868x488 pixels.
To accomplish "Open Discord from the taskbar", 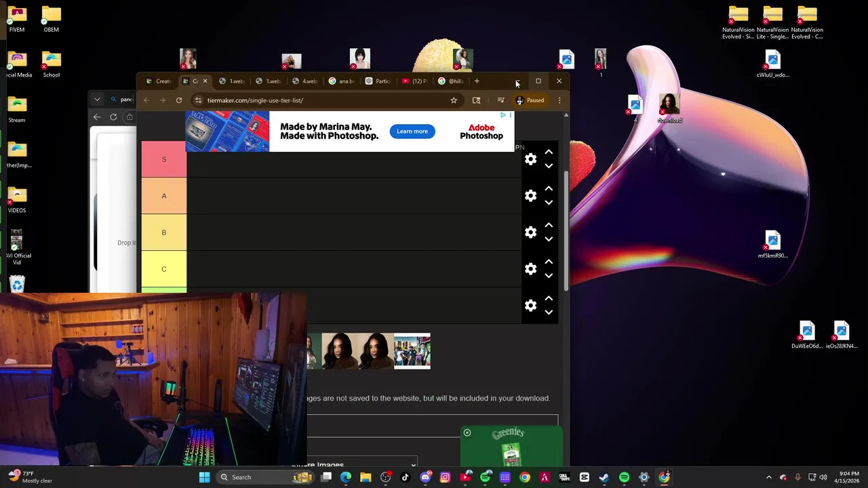I will (x=425, y=477).
